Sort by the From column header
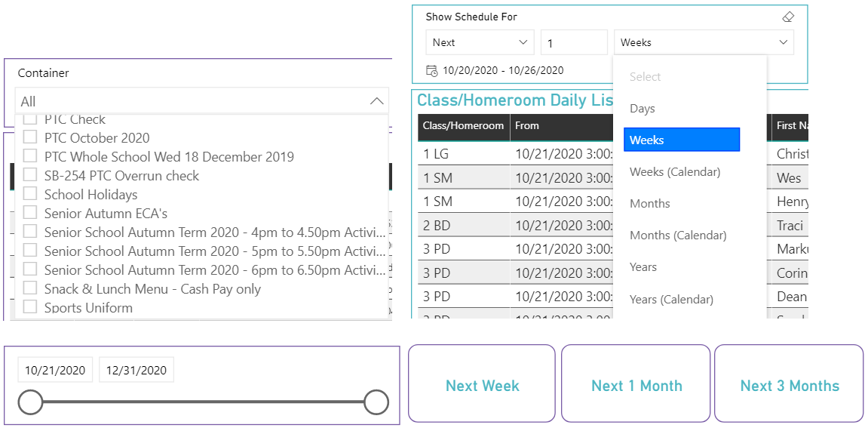The image size is (868, 428). 561,125
